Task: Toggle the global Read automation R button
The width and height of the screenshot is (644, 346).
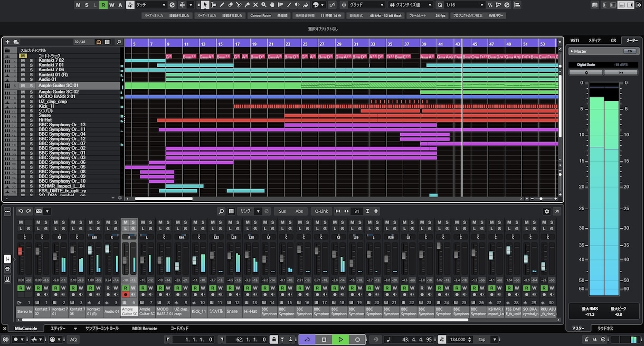Action: tap(103, 5)
